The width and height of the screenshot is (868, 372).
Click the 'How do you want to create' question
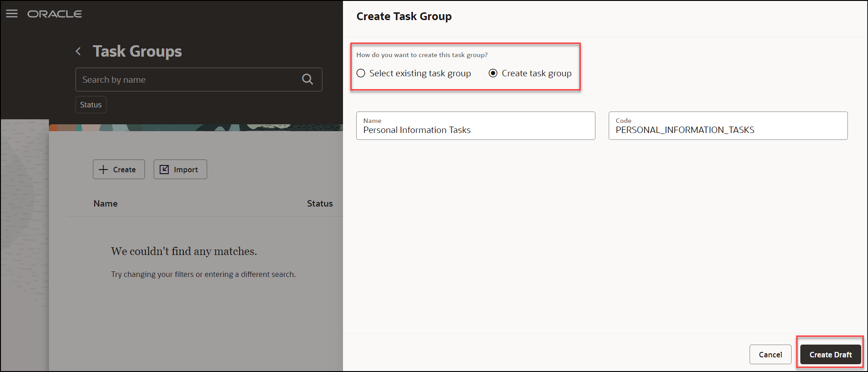point(422,55)
